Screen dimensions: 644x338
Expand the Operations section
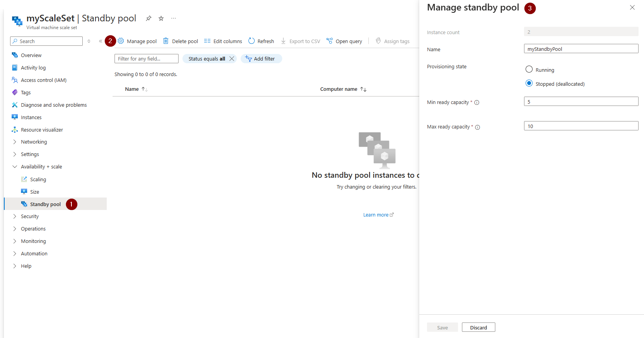tap(15, 229)
